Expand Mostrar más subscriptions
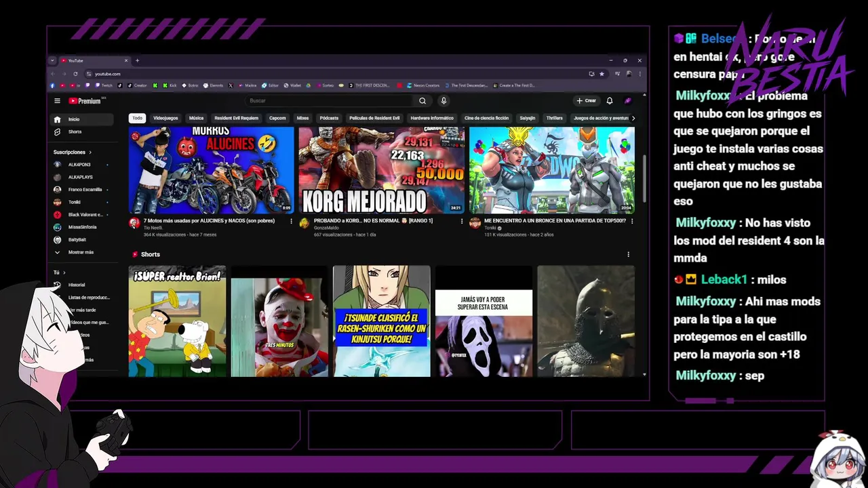868x488 pixels. tap(83, 252)
